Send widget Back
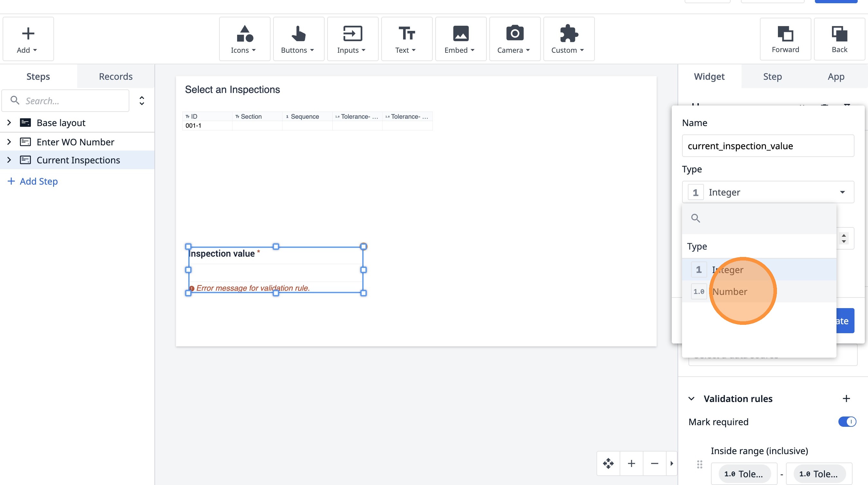The width and height of the screenshot is (868, 485). click(839, 39)
